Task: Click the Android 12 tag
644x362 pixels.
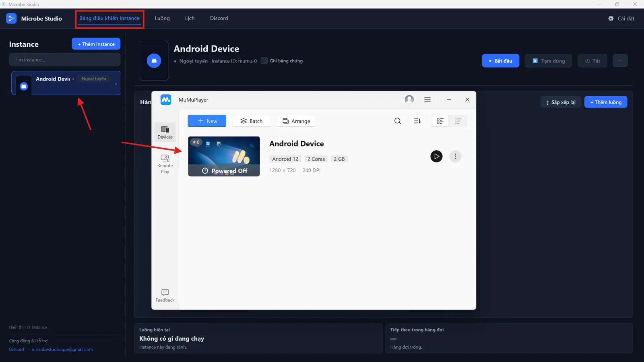Action: tap(285, 159)
